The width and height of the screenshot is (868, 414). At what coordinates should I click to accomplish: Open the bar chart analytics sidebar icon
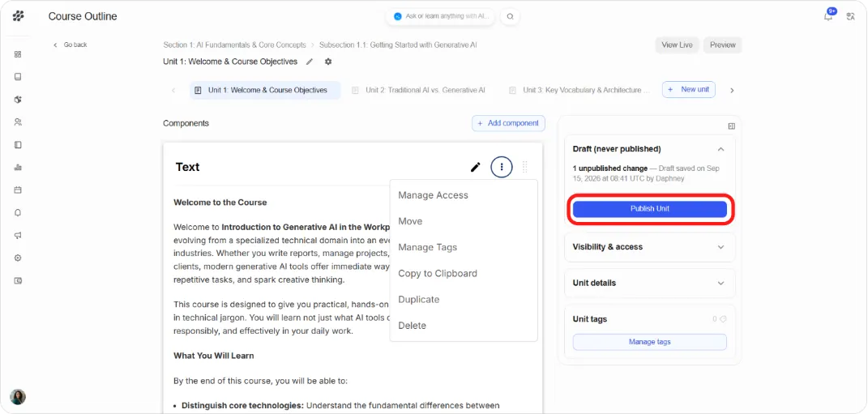pyautogui.click(x=18, y=167)
